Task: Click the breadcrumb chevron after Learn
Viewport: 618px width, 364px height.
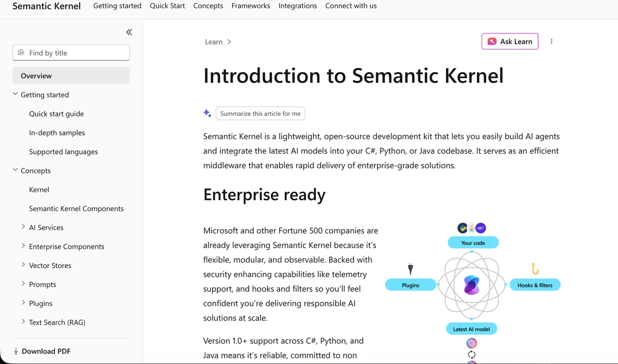Action: 229,42
